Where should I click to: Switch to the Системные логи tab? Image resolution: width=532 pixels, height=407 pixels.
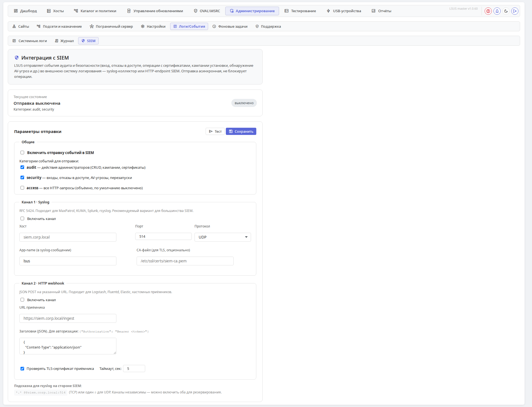point(30,41)
